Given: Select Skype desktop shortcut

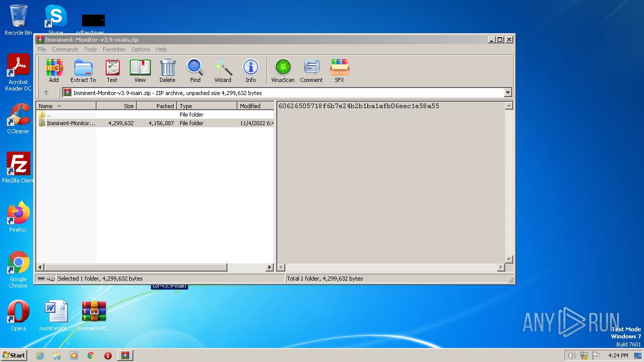Looking at the screenshot, I should (55, 19).
